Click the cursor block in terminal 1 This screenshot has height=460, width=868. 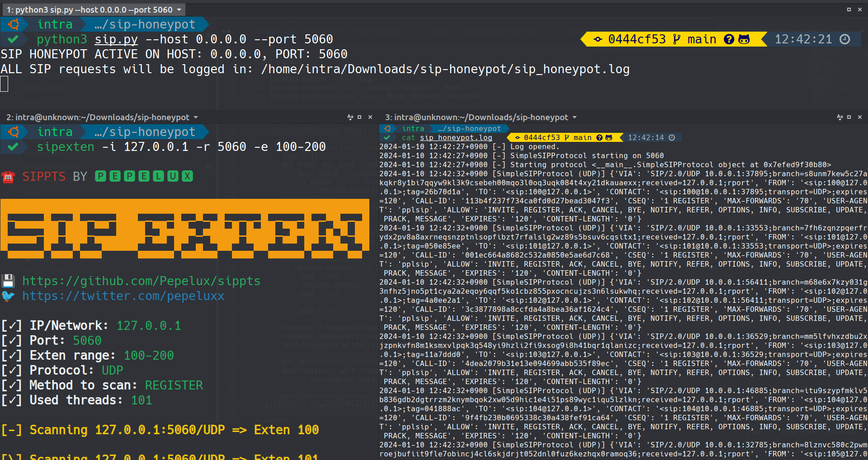(4, 84)
